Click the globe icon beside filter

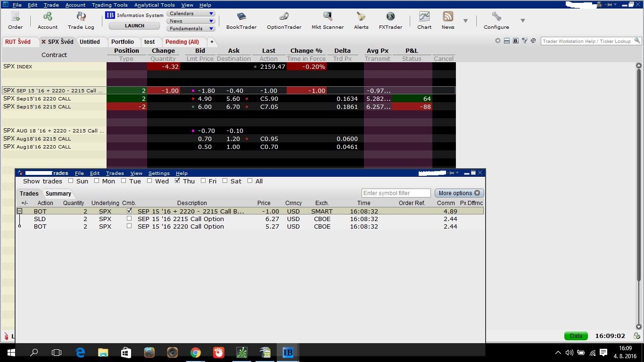(x=533, y=41)
